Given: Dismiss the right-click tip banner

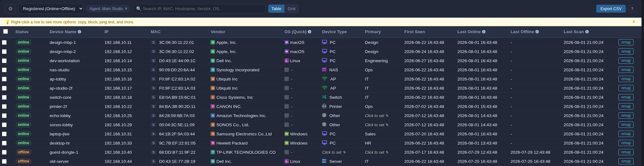Looking at the screenshot, I should pos(634,22).
